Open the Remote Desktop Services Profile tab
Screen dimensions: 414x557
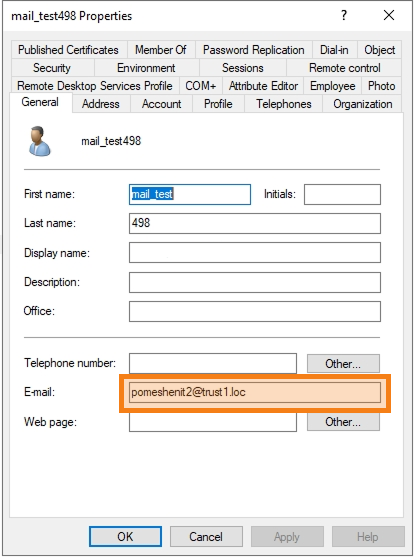(x=95, y=86)
